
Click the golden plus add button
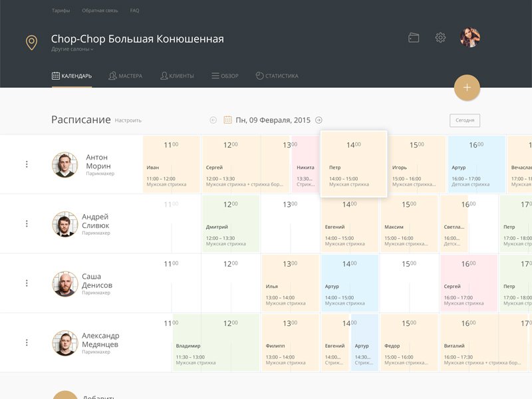467,88
